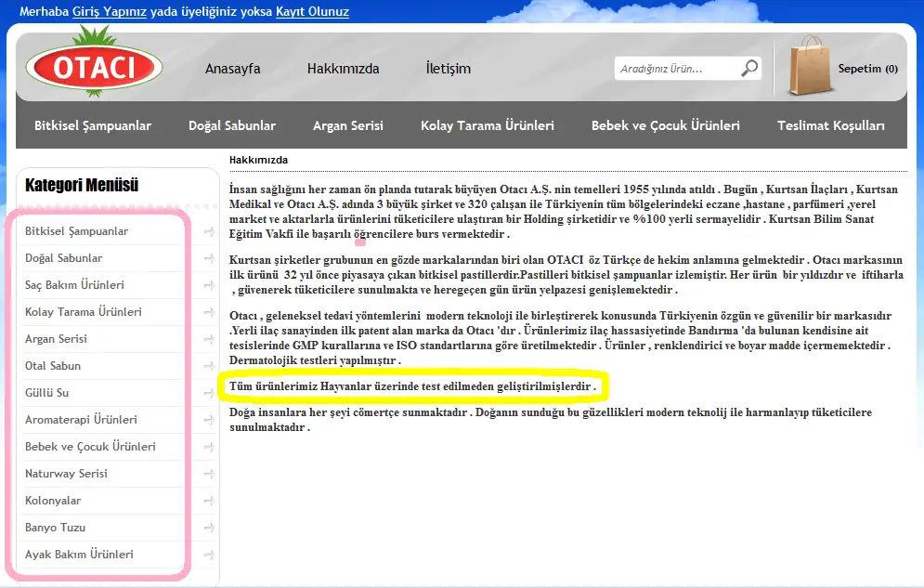Image resolution: width=924 pixels, height=588 pixels.
Task: Select Argan Serisi in Kategori Menüsü
Action: click(56, 339)
